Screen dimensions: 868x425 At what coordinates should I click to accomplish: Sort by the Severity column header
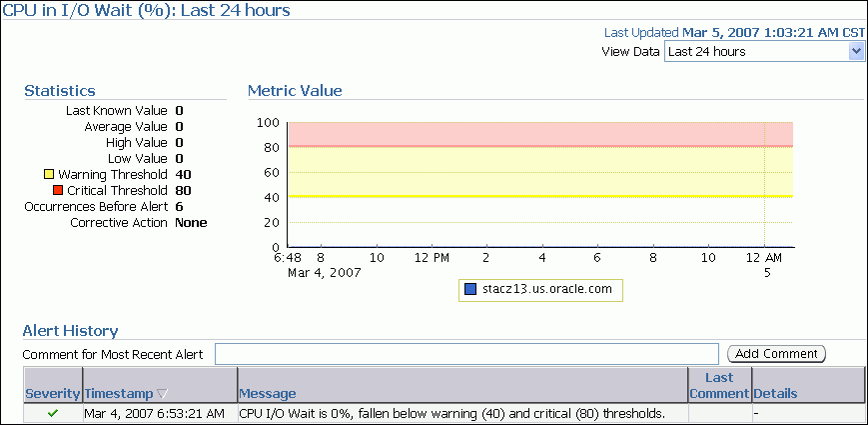tap(53, 394)
